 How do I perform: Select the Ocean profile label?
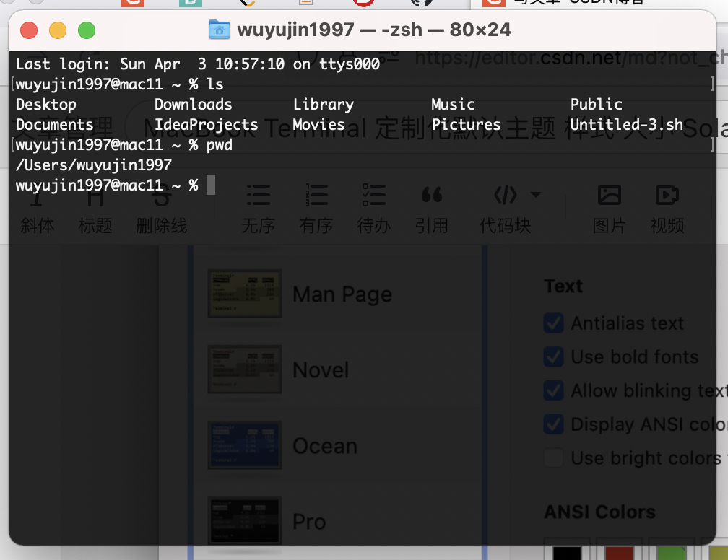325,446
